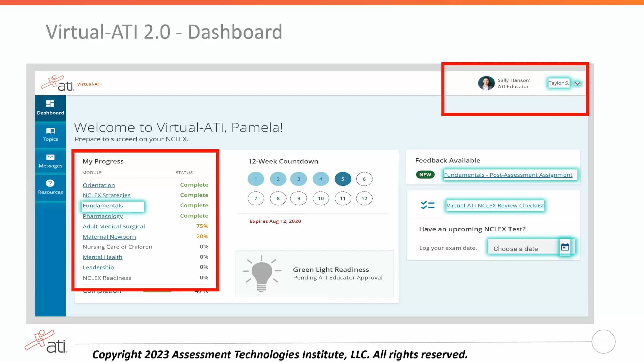Open the Pharmacology module
644x362 pixels.
[103, 216]
